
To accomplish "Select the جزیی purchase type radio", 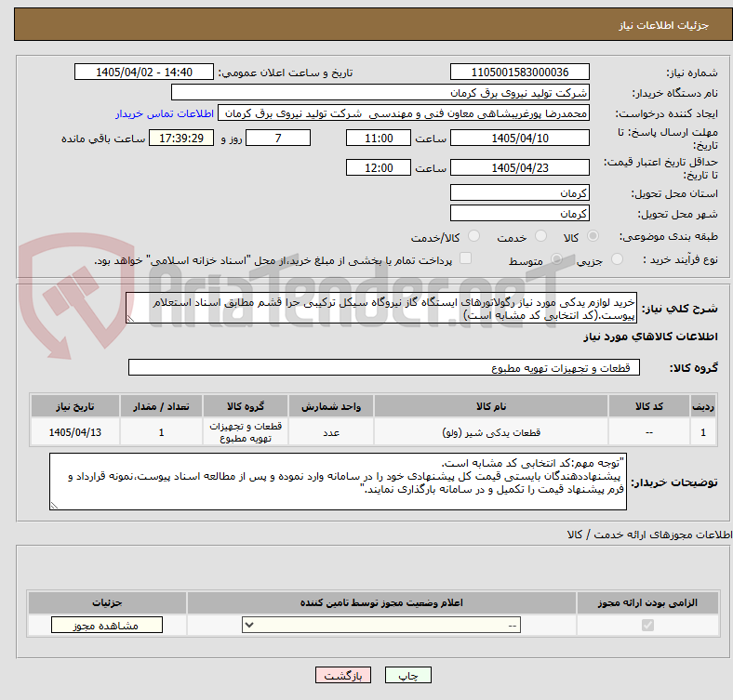I will tap(617, 258).
